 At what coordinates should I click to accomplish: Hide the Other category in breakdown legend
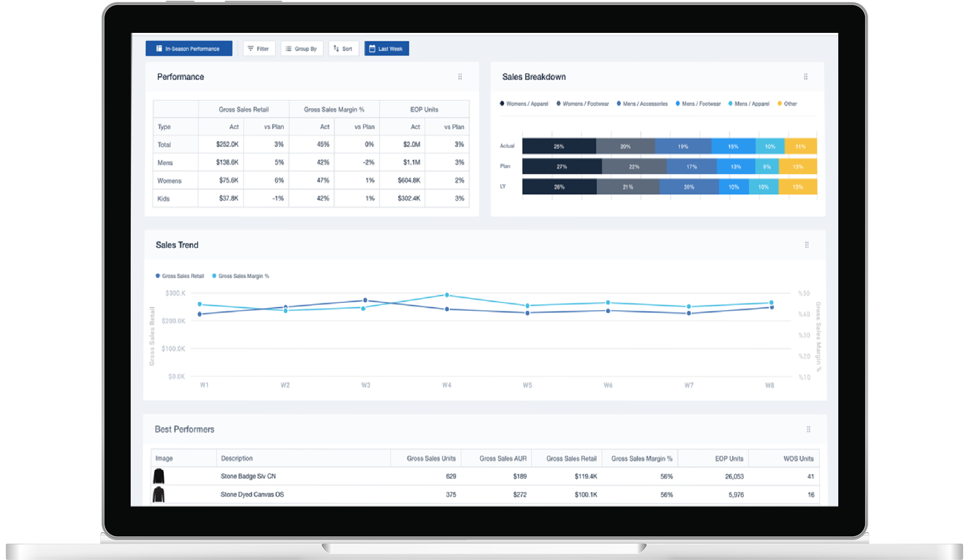pos(787,103)
